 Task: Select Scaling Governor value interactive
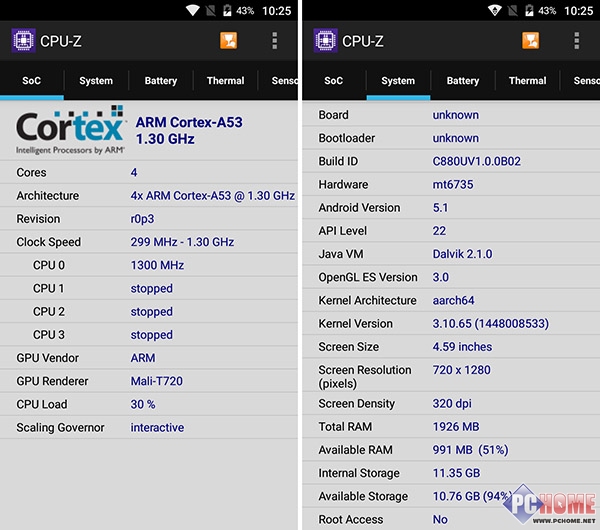[157, 427]
